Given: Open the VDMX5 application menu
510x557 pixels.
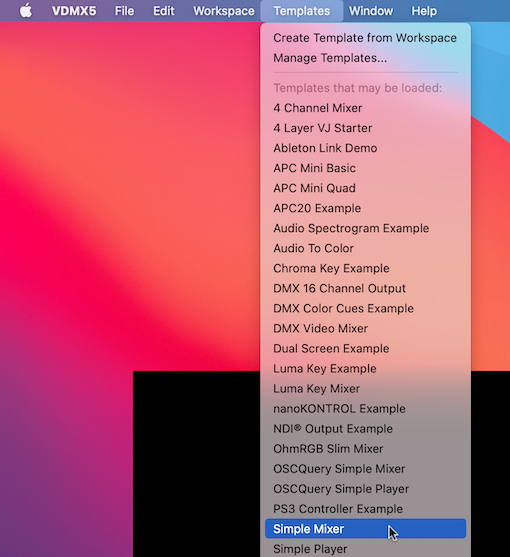Looking at the screenshot, I should click(74, 11).
